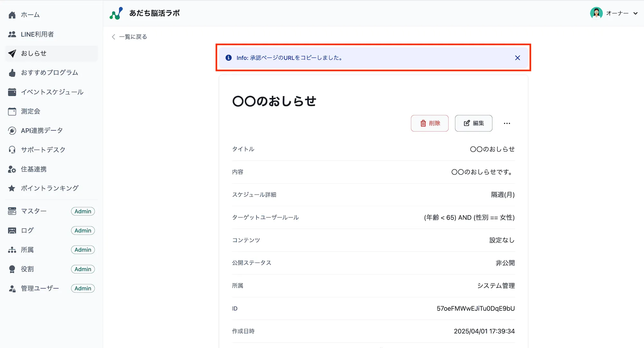Open サポートデスク via the headset icon
644x348 pixels.
(12, 150)
